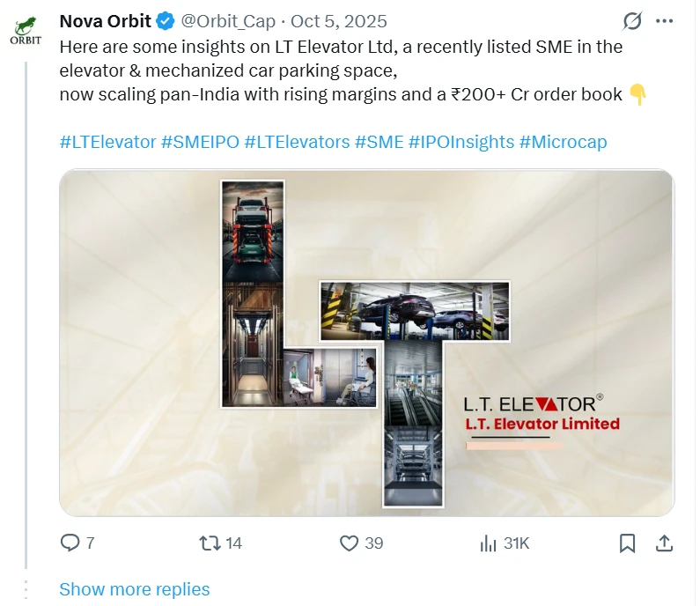
Task: Open the #SMEIPO hashtag link
Action: tap(200, 142)
